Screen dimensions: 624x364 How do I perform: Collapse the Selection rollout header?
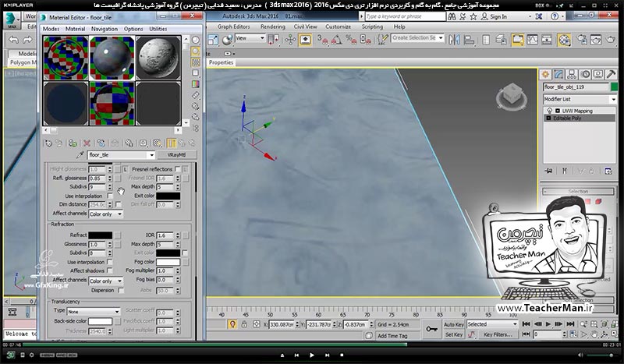(x=578, y=191)
